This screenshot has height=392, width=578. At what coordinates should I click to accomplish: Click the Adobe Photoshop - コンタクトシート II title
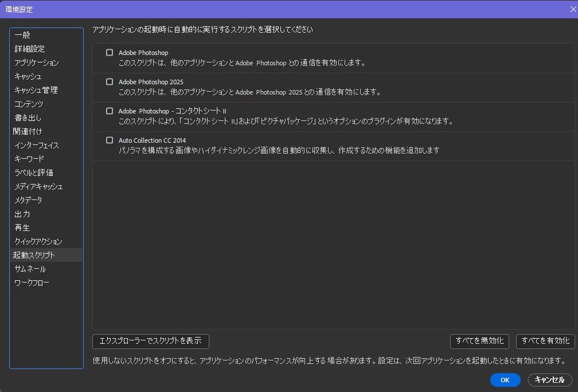pyautogui.click(x=172, y=111)
